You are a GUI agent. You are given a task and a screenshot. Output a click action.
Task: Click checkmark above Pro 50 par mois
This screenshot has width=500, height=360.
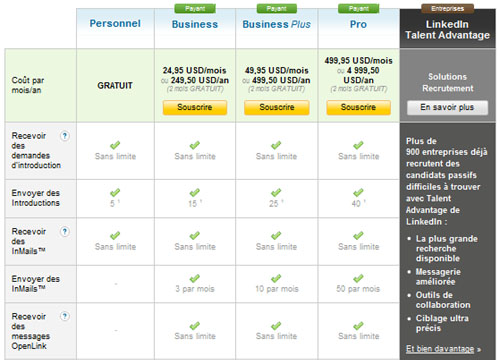tap(358, 278)
